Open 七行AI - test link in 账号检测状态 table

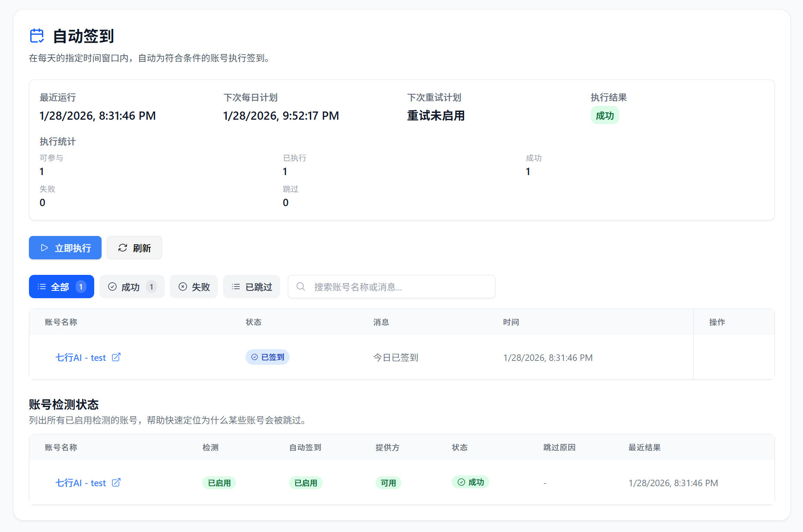(81, 483)
